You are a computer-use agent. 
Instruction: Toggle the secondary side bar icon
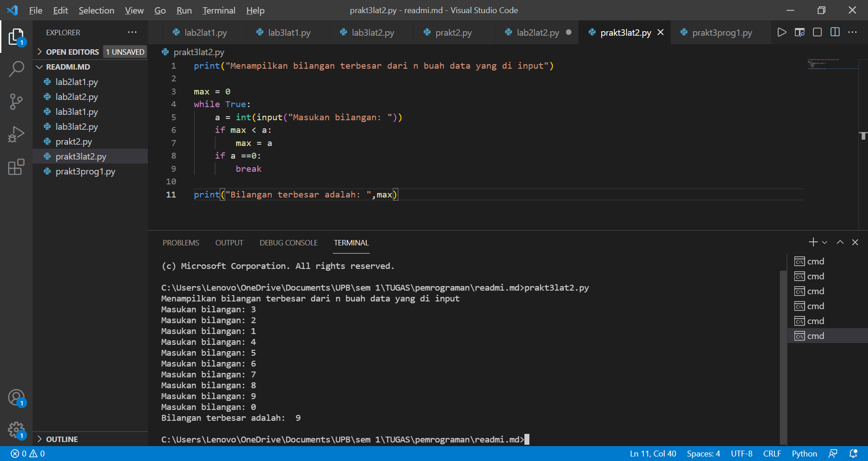(817, 32)
